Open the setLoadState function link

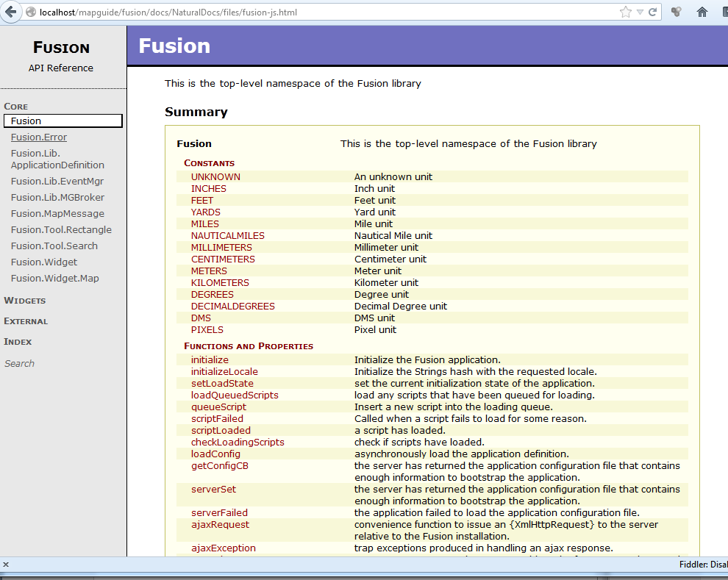[222, 383]
